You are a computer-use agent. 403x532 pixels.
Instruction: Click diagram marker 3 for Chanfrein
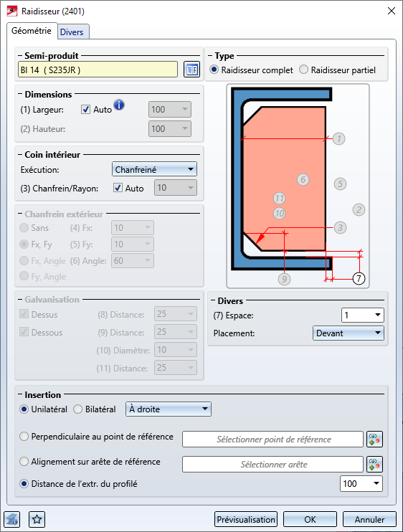point(340,228)
